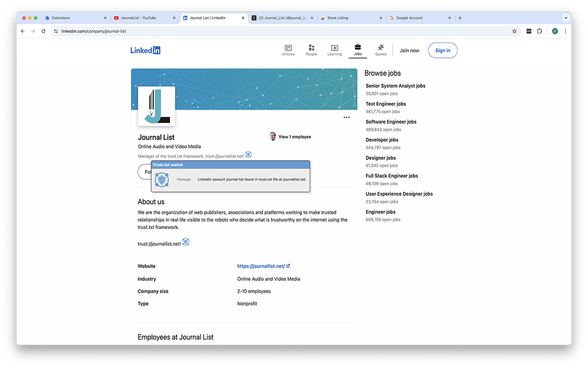Screen dimensions: 588x368
Task: Click trust.txt shield icon in About us
Action: pos(186,242)
